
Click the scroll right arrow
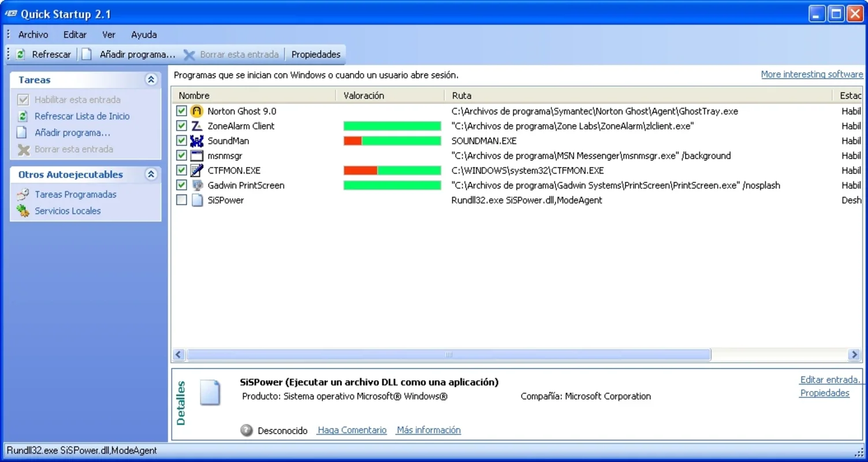[854, 355]
